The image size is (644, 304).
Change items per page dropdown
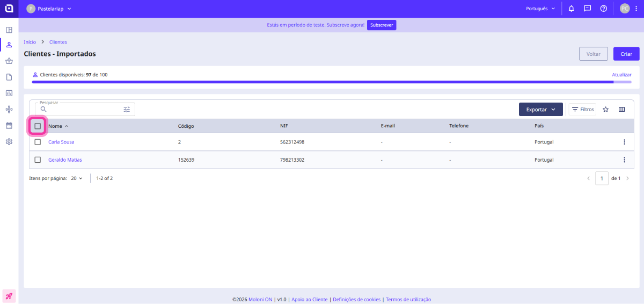click(77, 178)
